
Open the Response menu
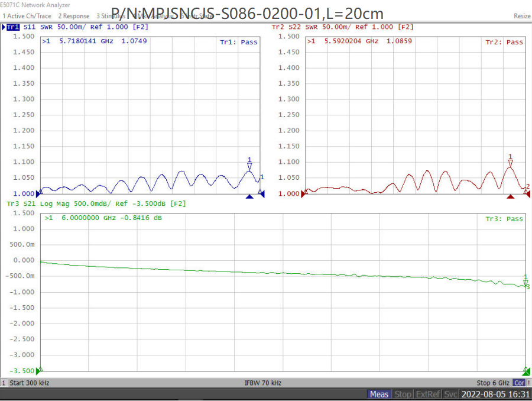pyautogui.click(x=74, y=16)
